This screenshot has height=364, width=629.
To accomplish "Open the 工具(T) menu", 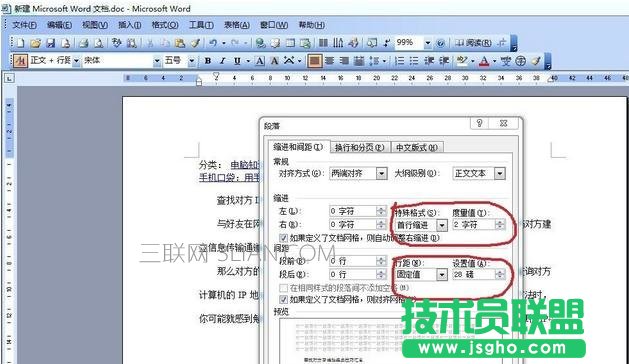I will pyautogui.click(x=201, y=25).
